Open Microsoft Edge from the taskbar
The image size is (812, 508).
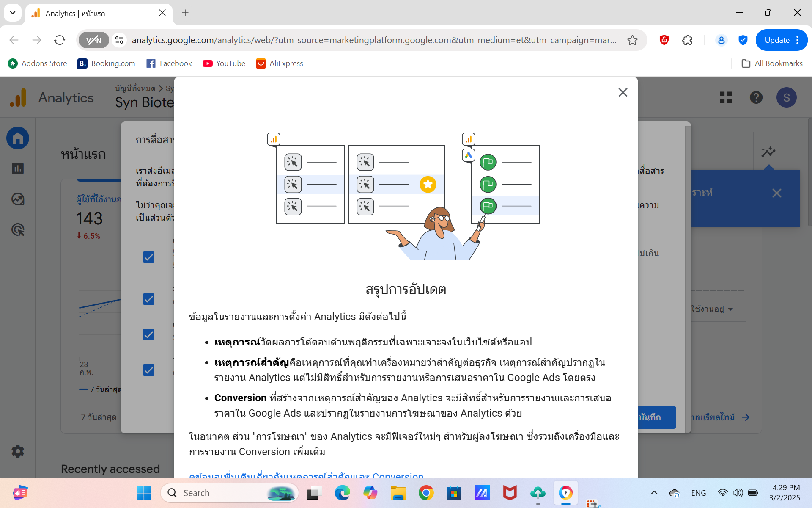tap(342, 493)
